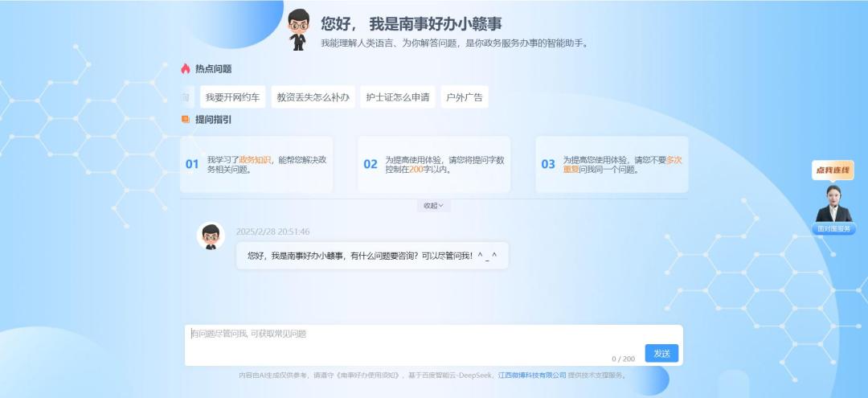Open the 面对面服务 agent portrait
This screenshot has width=868, height=398.
click(833, 203)
